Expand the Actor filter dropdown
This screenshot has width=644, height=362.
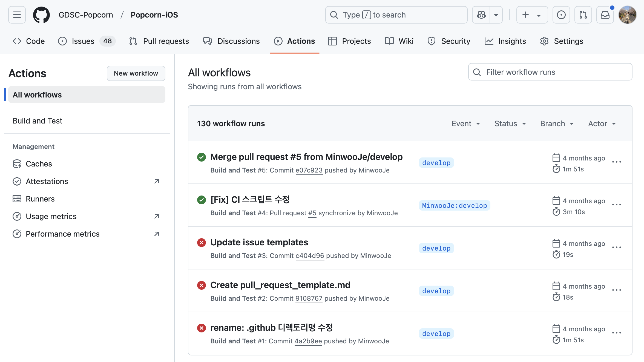pos(602,123)
